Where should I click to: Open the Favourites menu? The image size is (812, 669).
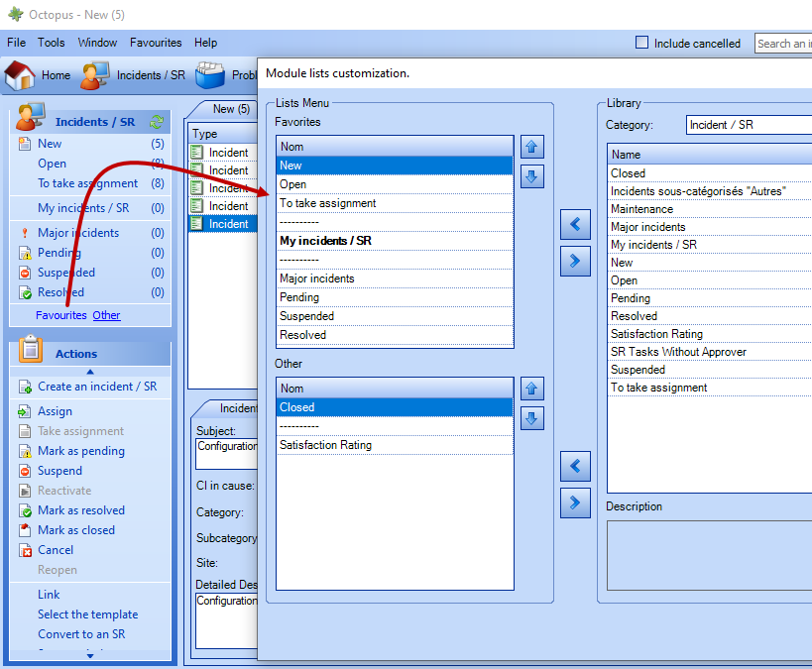pos(156,43)
